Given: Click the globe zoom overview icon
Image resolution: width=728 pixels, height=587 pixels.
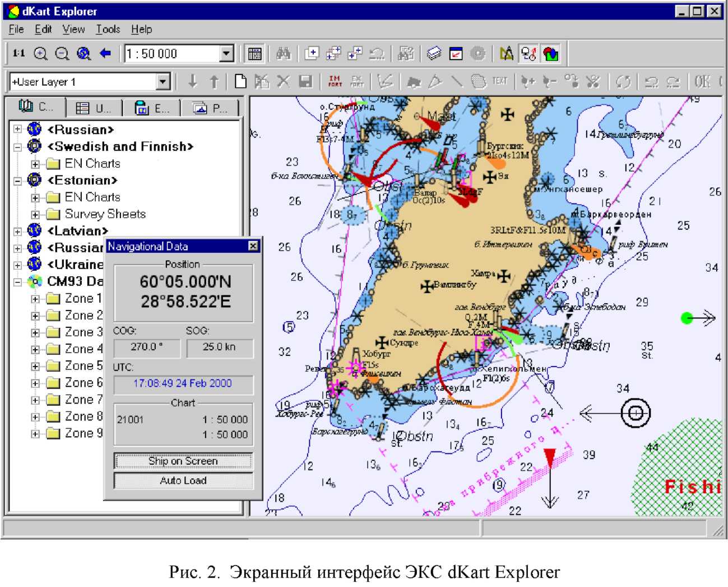Looking at the screenshot, I should pyautogui.click(x=84, y=53).
